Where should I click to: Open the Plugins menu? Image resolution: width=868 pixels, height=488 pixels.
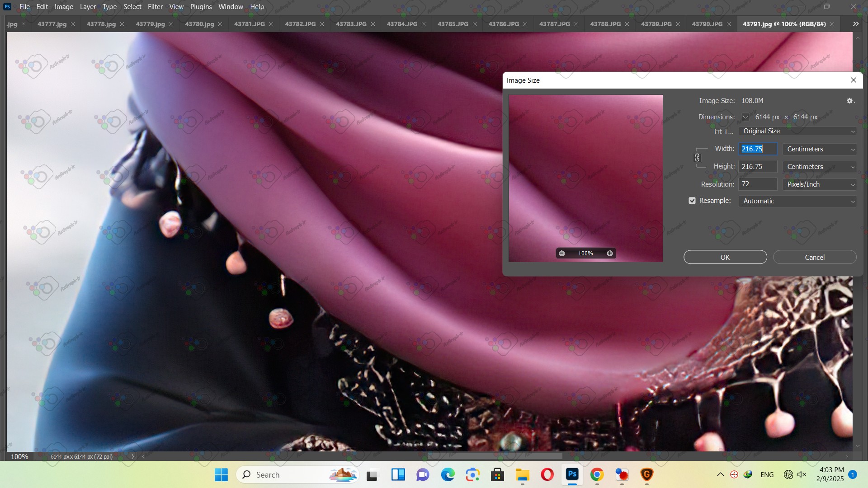201,7
